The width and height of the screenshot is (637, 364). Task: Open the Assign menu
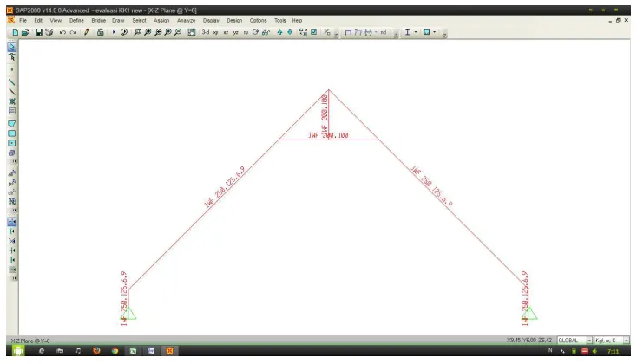(x=161, y=20)
